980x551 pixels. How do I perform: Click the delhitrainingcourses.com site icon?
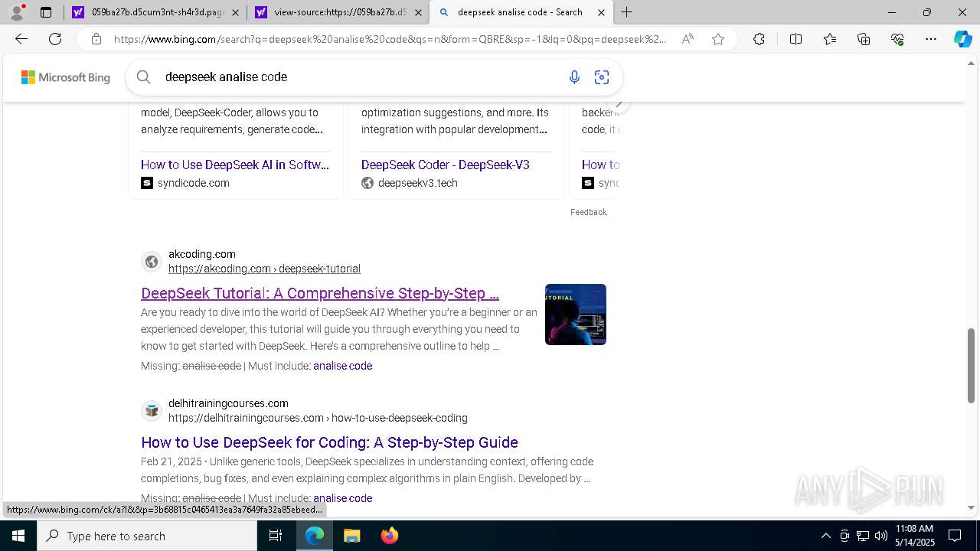152,411
